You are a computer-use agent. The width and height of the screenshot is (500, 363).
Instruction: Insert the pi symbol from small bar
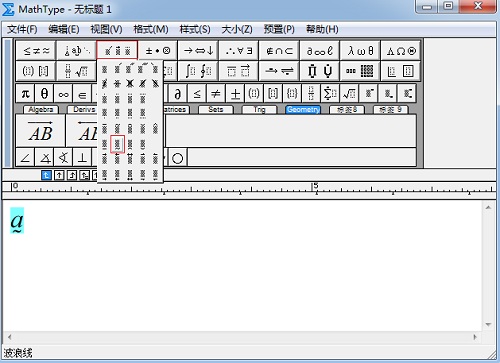click(x=25, y=94)
